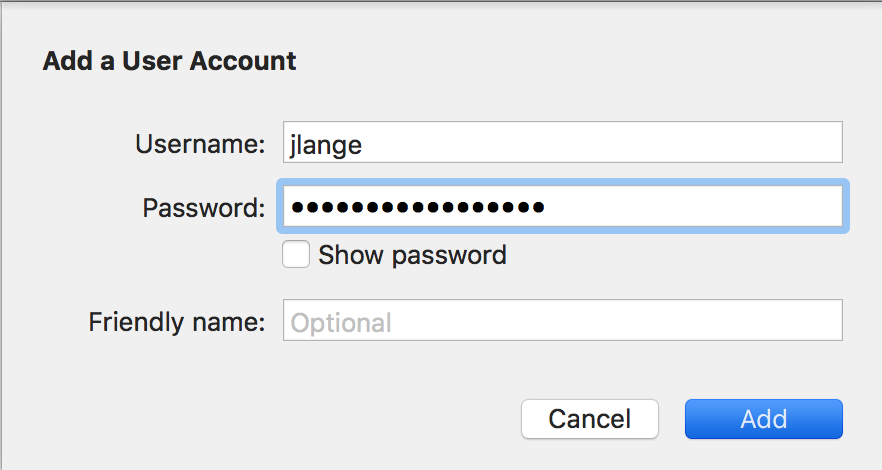Click the "Show password" label text
The height and width of the screenshot is (470, 882).
[412, 255]
